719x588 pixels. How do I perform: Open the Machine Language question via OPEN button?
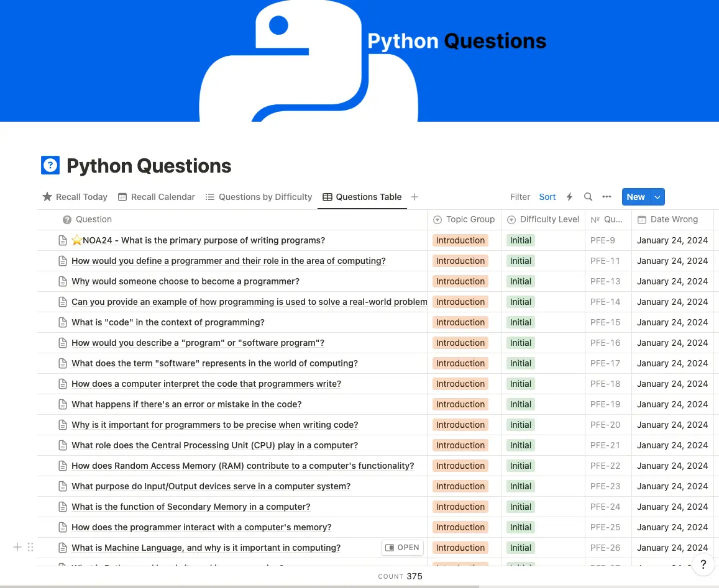(402, 548)
